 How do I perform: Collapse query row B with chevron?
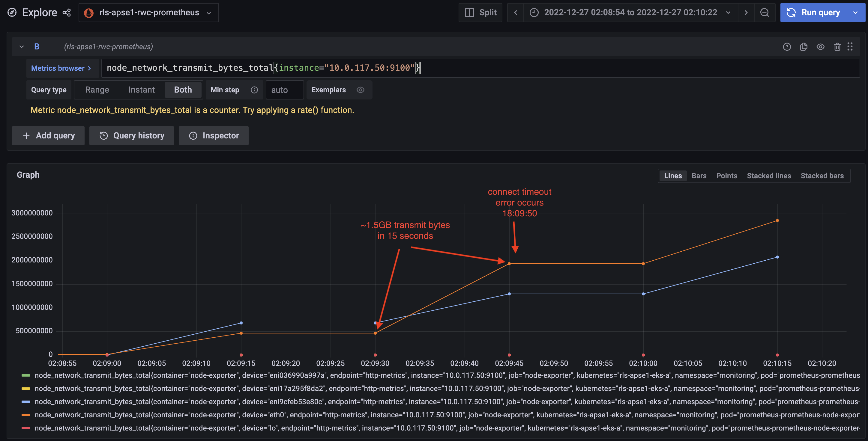22,47
